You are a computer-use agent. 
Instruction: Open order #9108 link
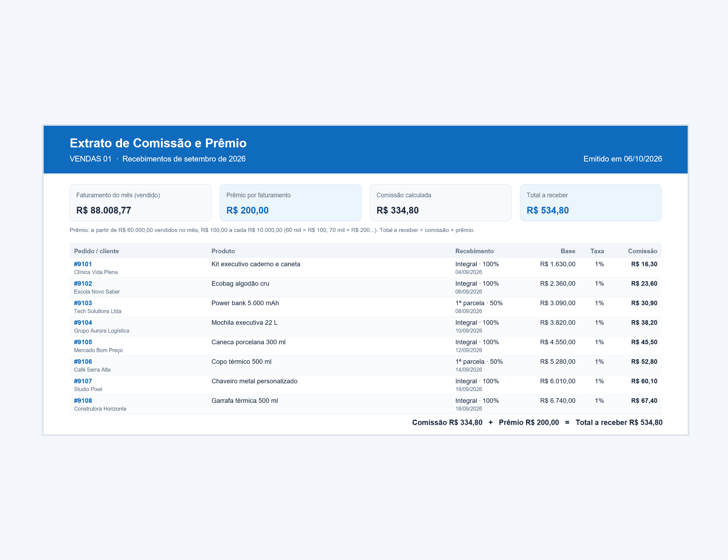tap(83, 401)
